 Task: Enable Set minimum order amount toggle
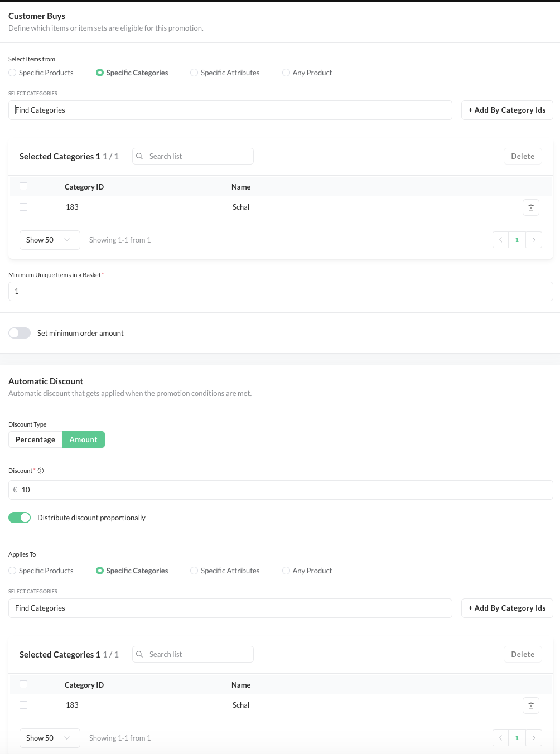pyautogui.click(x=20, y=333)
